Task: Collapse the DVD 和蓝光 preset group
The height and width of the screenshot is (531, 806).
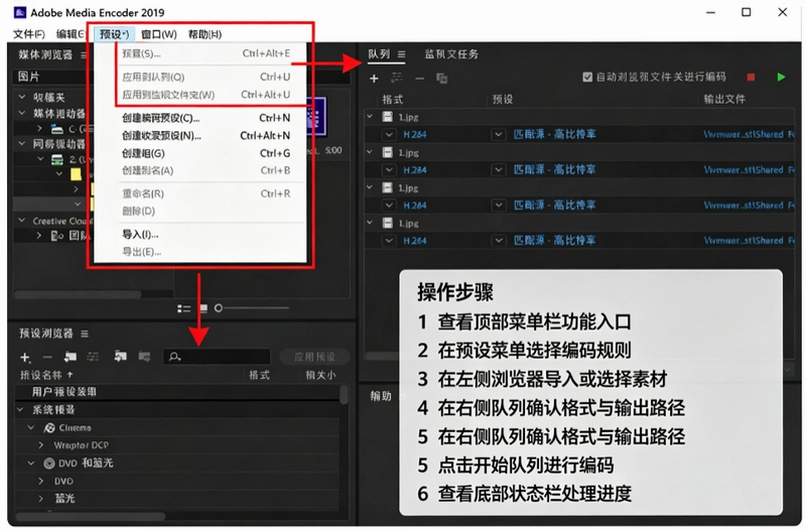Action: [x=31, y=463]
